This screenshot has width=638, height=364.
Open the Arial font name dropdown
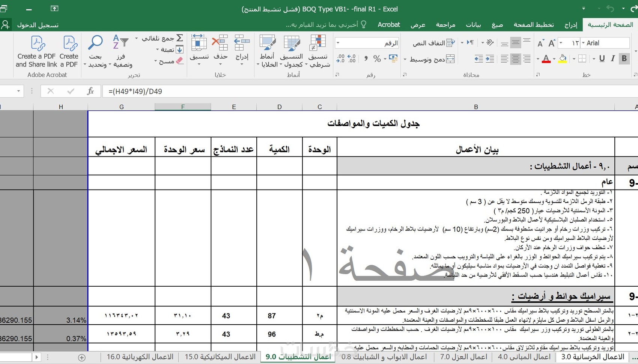583,43
